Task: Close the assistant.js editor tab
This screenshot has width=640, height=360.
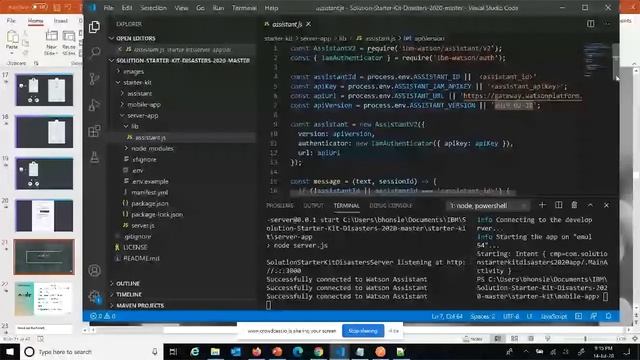Action: click(309, 24)
